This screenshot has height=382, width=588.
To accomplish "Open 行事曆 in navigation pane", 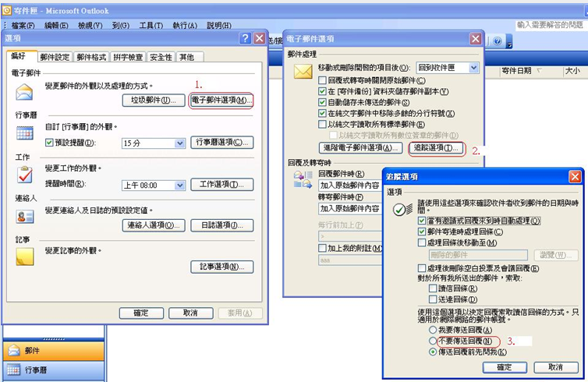I will click(53, 370).
